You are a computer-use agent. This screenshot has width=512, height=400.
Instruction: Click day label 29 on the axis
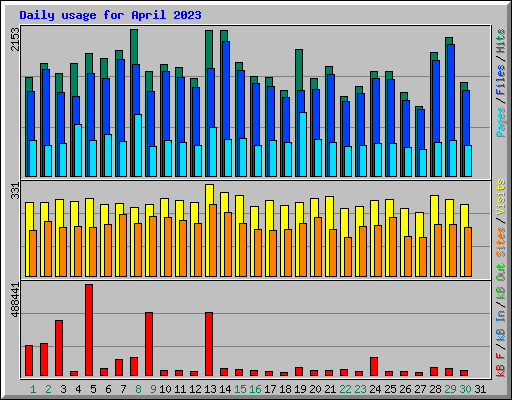point(450,389)
